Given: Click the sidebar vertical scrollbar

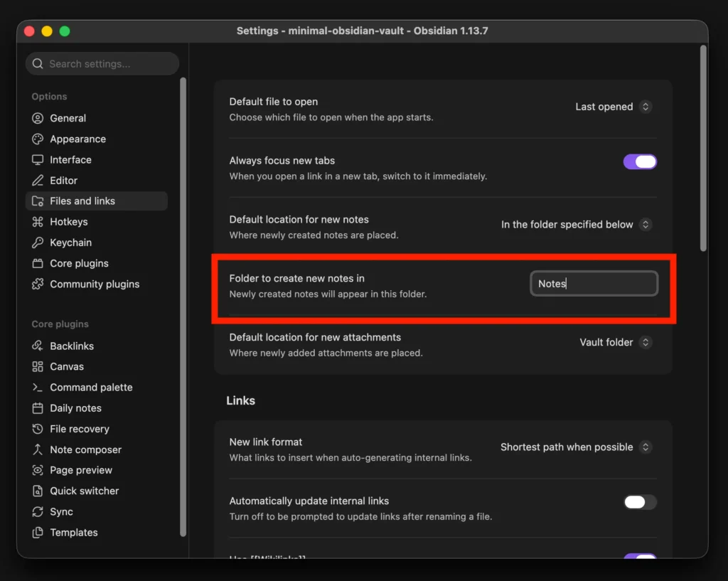Looking at the screenshot, I should pos(183,307).
